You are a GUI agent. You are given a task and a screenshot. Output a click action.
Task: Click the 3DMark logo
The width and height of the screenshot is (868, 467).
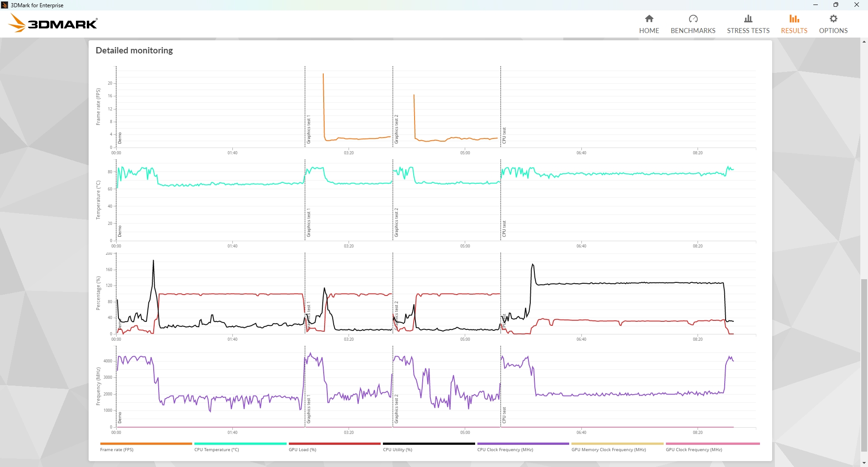53,23
